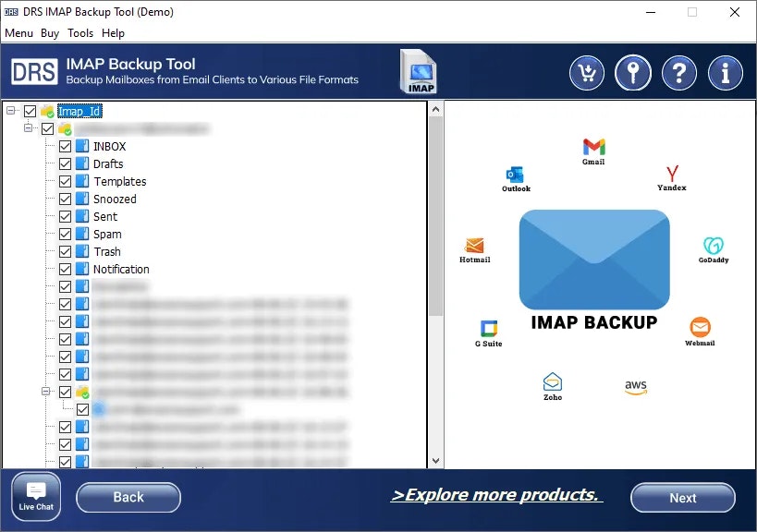The height and width of the screenshot is (532, 757).
Task: Click the Outlook logo
Action: tap(516, 179)
